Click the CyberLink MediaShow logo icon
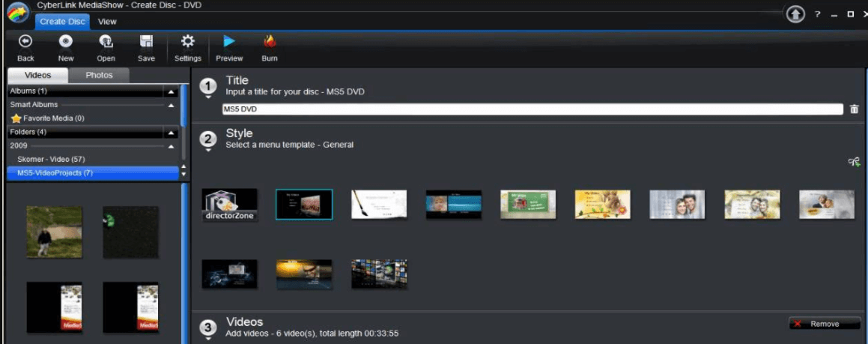The width and height of the screenshot is (868, 344). pos(18,13)
